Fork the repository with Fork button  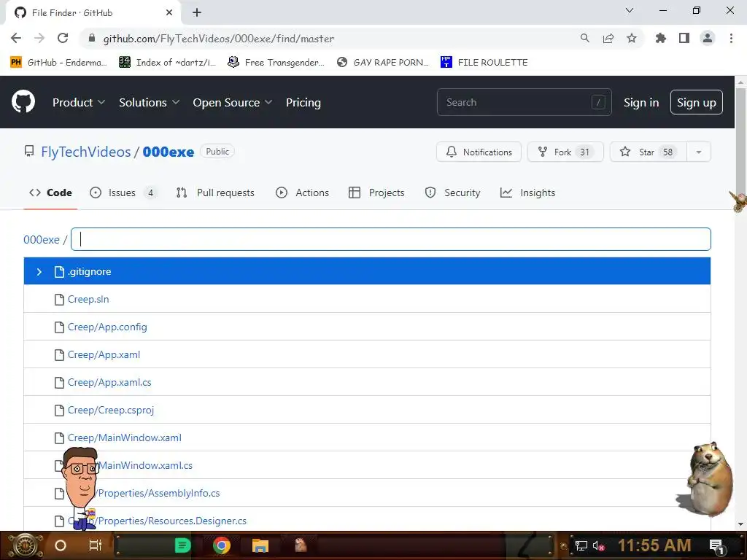(x=565, y=152)
